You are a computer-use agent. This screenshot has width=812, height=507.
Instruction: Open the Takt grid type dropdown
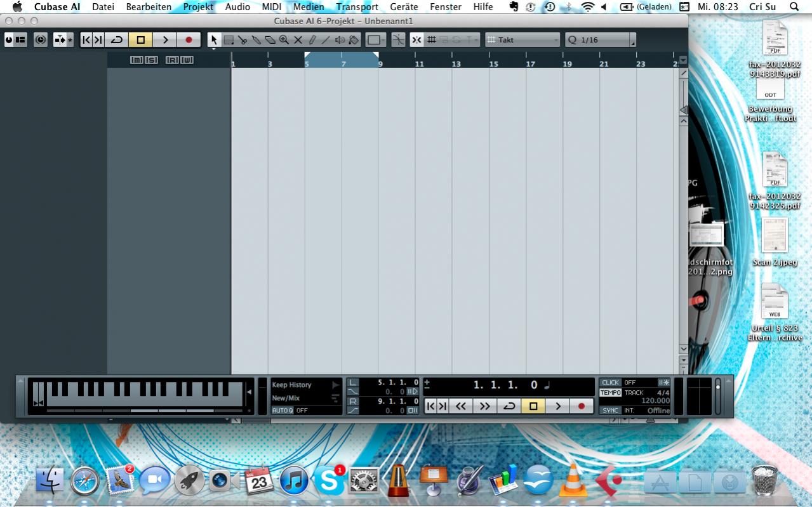coord(522,40)
